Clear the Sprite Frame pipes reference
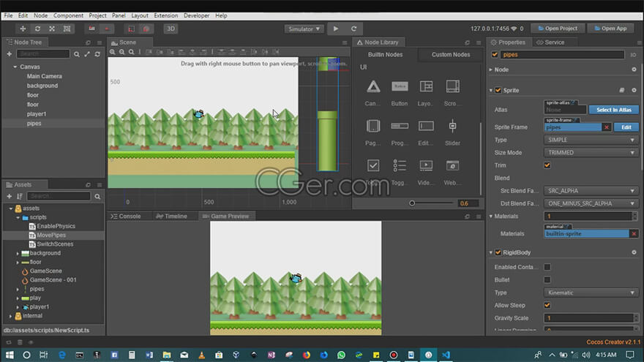The width and height of the screenshot is (644, 362). (x=606, y=127)
